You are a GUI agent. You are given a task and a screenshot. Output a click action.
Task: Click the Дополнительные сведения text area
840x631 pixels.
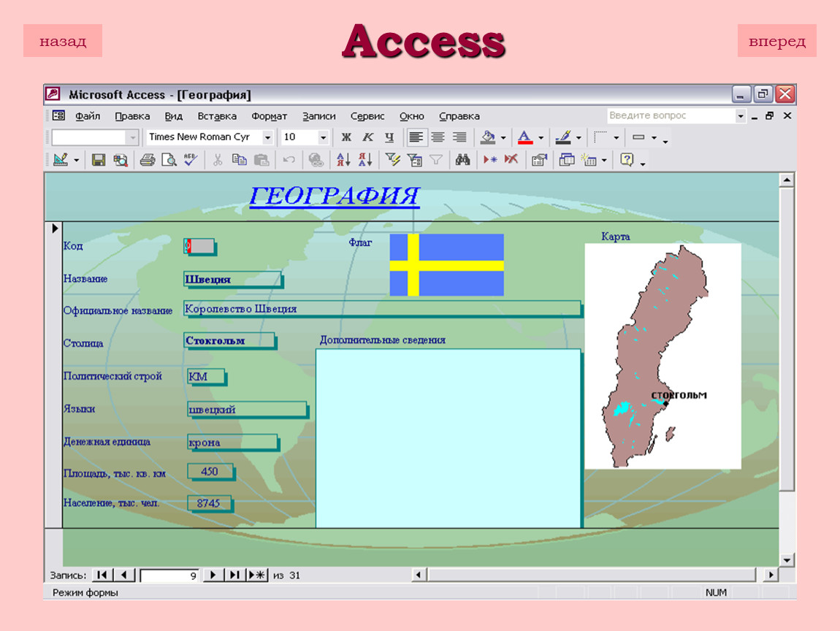(448, 438)
